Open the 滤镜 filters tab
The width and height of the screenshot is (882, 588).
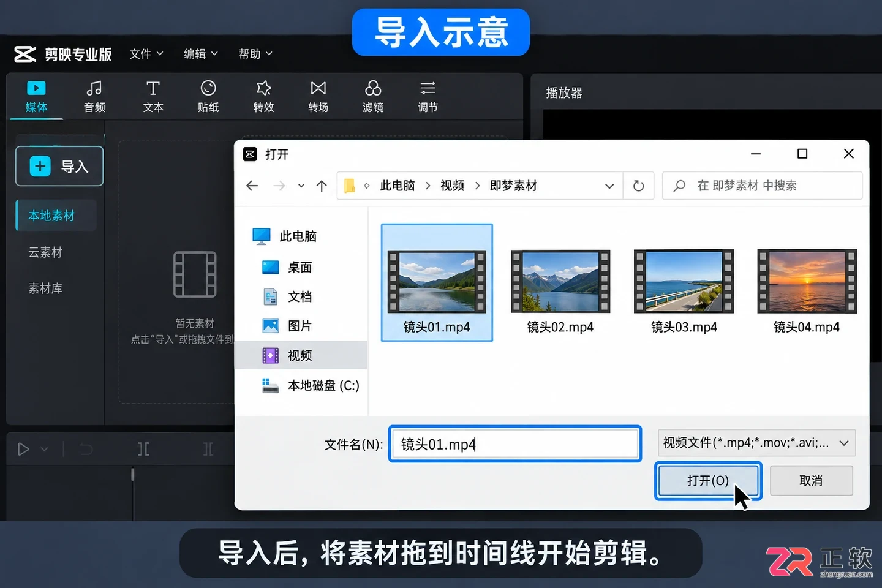(x=373, y=97)
